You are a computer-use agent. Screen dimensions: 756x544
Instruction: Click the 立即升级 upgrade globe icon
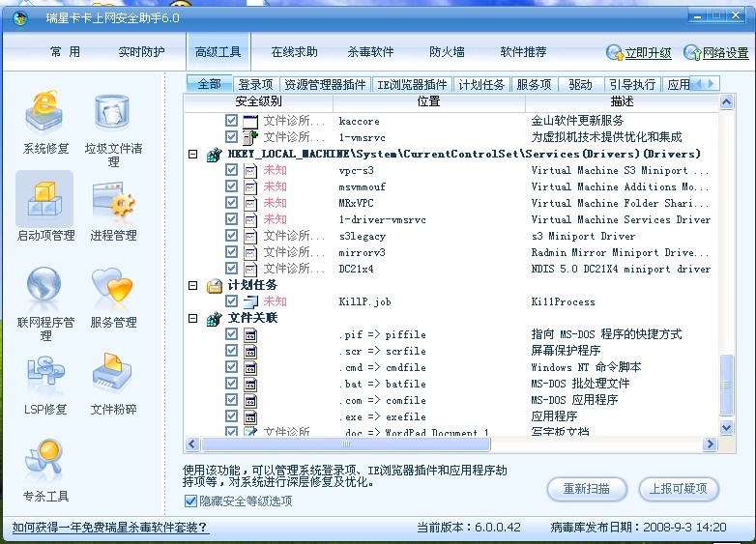(x=615, y=52)
